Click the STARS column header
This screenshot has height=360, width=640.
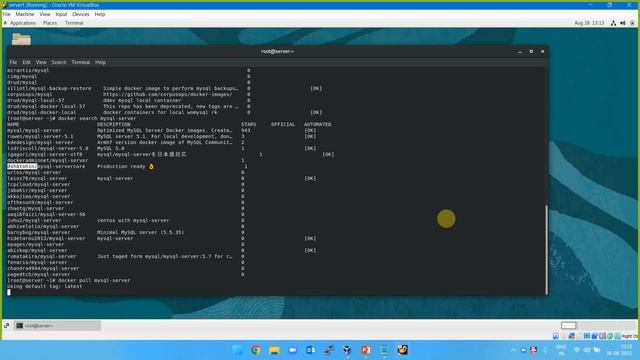(249, 124)
